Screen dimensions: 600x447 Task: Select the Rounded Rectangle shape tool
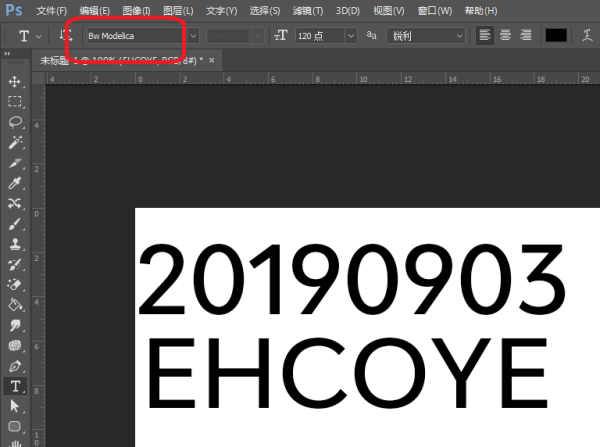click(15, 426)
